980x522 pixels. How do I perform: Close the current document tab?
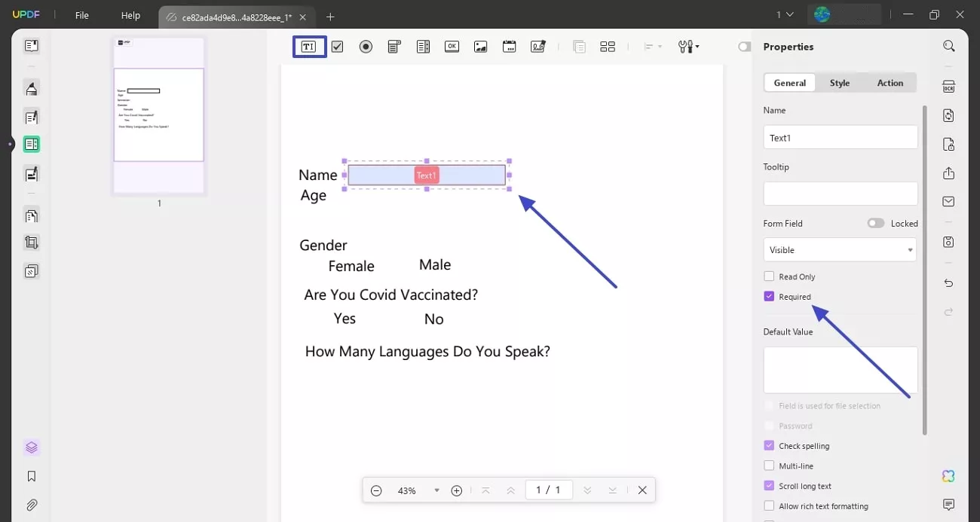(x=305, y=17)
